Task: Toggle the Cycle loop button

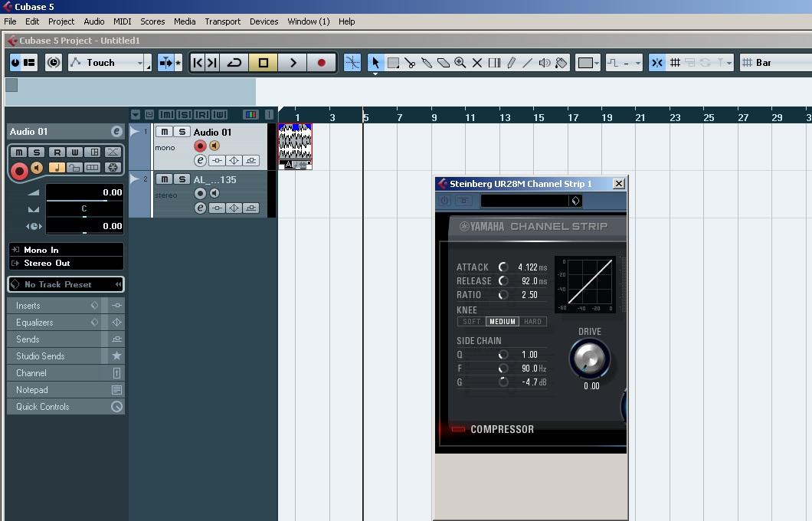Action: click(x=234, y=63)
